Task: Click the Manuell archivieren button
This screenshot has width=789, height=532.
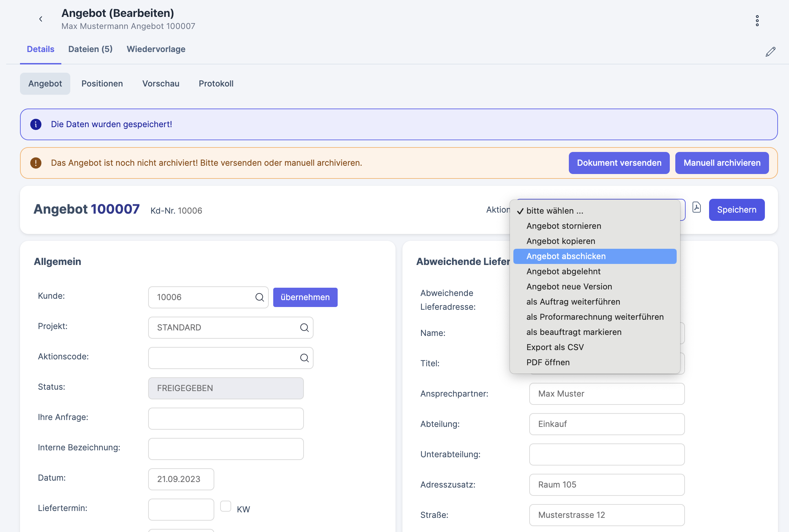Action: tap(722, 163)
